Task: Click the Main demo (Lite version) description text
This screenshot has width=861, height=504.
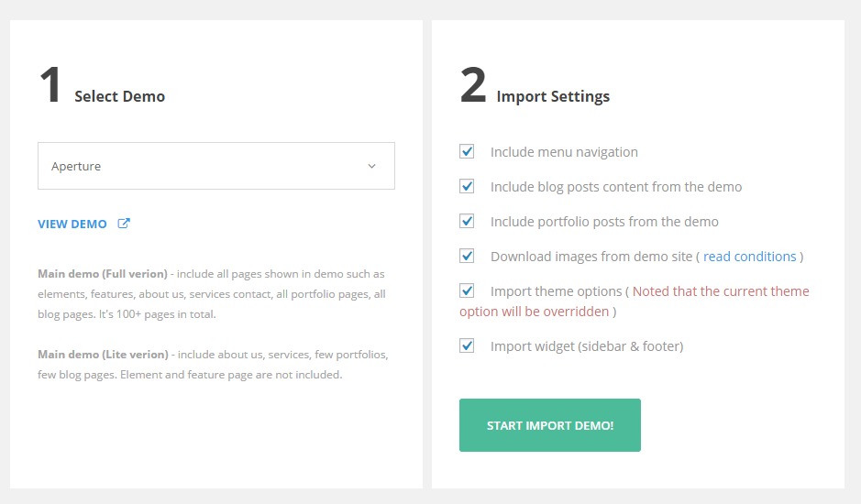Action: click(x=211, y=364)
